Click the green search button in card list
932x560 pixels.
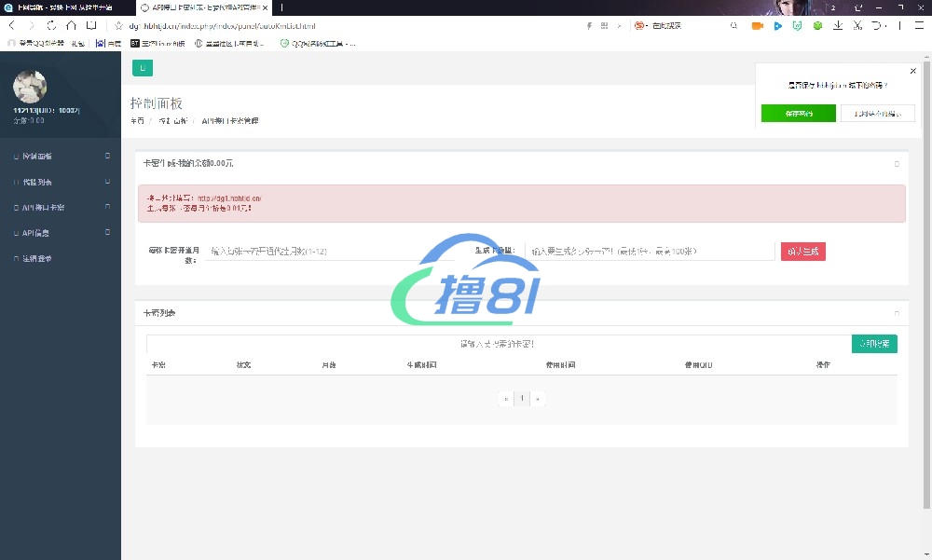pos(874,344)
